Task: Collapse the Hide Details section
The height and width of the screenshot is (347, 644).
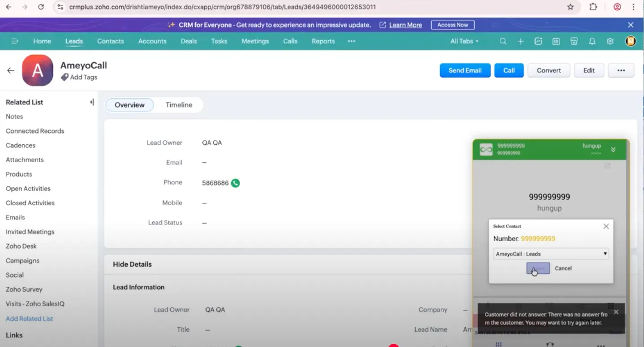Action: click(x=132, y=264)
